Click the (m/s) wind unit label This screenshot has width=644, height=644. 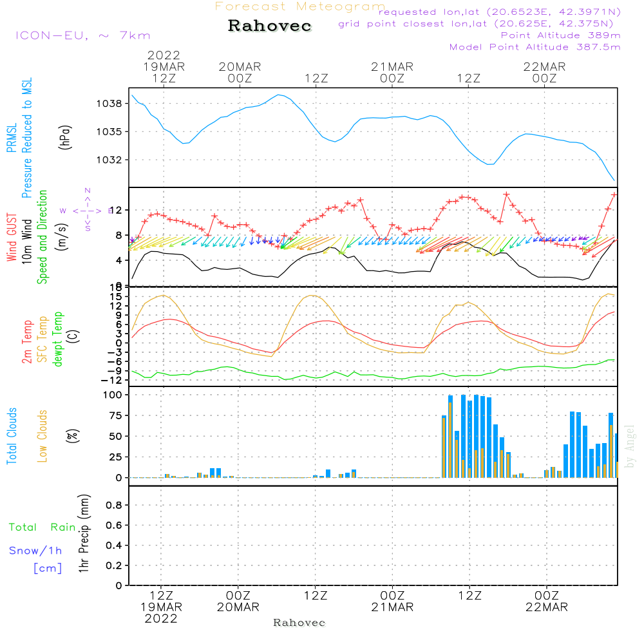[x=62, y=237]
